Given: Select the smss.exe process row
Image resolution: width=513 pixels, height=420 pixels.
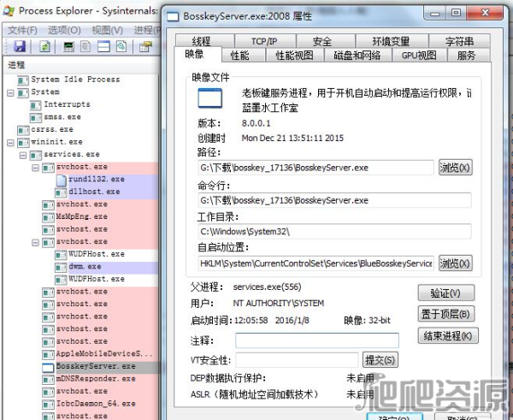Looking at the screenshot, I should [56, 117].
